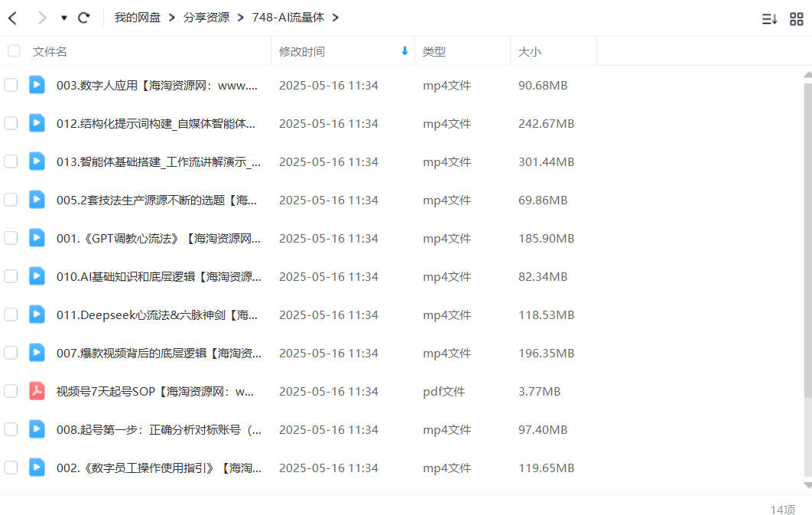Check the box for 008.起号第一步 file
Viewport: 812px width, 515px height.
(11, 429)
